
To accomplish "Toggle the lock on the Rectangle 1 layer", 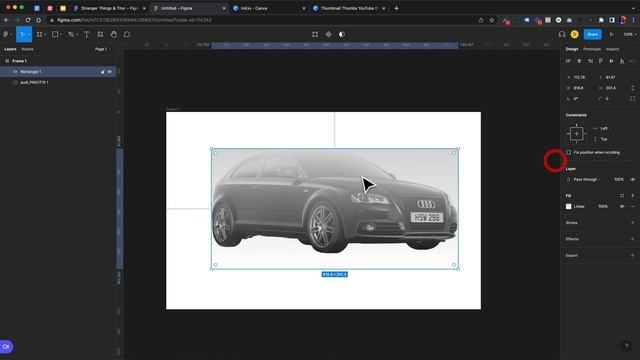I will tap(102, 72).
